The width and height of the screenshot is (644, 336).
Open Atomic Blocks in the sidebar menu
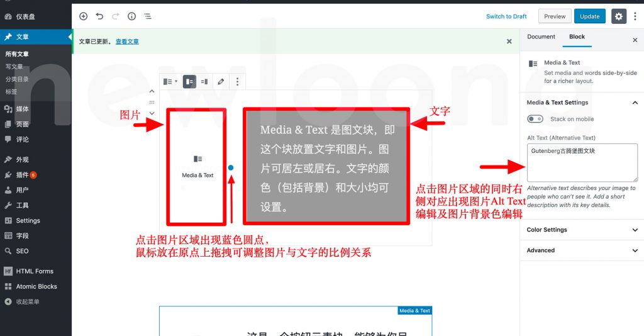(36, 286)
